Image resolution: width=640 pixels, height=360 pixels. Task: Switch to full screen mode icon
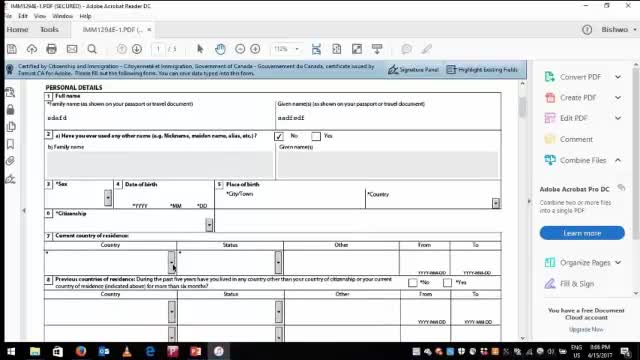[x=357, y=49]
